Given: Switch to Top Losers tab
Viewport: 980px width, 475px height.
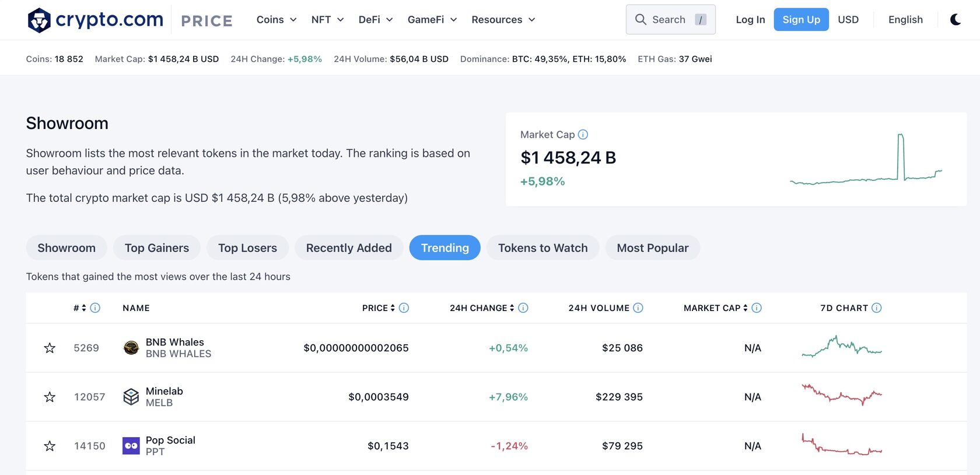Looking at the screenshot, I should 247,248.
